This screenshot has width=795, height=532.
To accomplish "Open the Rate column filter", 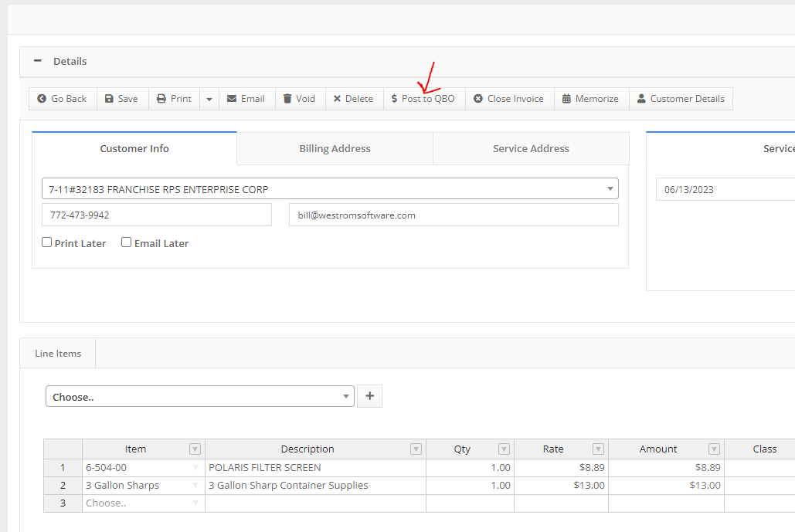I will coord(598,449).
